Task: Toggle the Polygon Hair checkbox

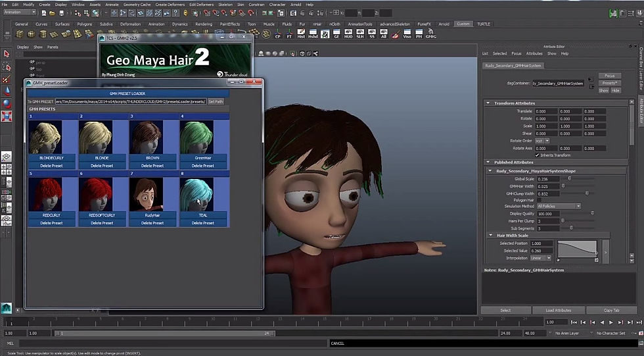Action: point(540,200)
